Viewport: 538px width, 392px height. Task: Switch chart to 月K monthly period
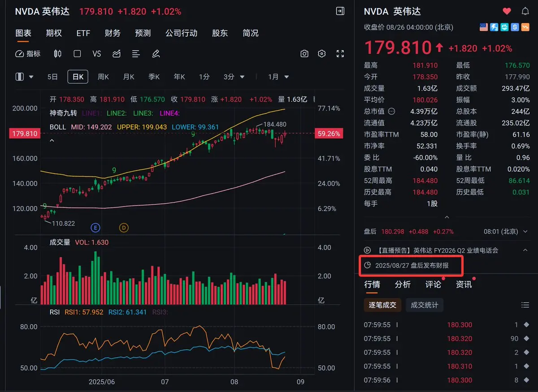click(129, 77)
